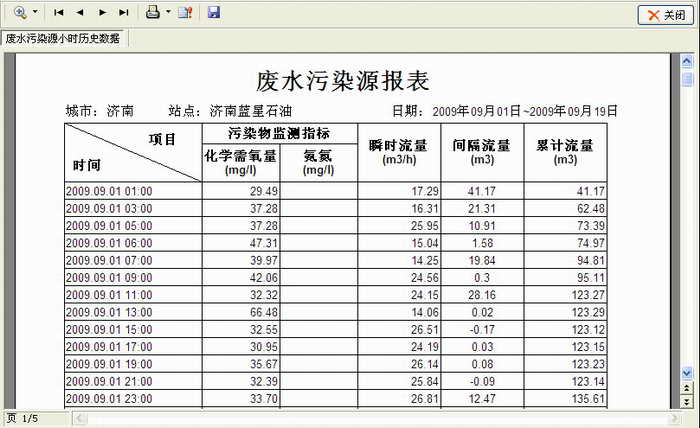Click the 关闭 close button
700x428 pixels.
666,15
